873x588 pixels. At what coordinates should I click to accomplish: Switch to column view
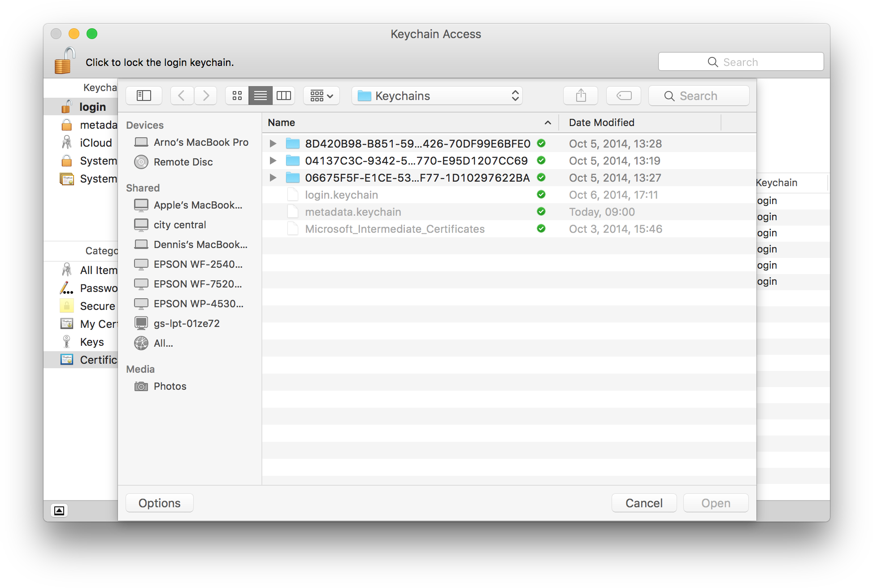[283, 96]
